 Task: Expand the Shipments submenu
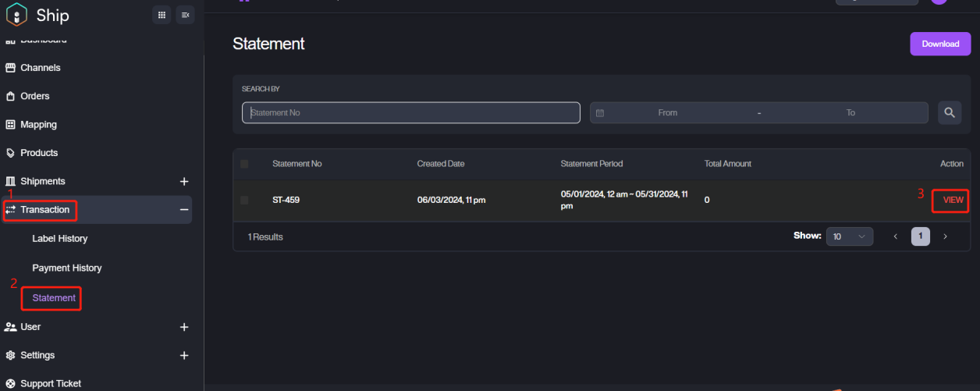[x=184, y=181]
